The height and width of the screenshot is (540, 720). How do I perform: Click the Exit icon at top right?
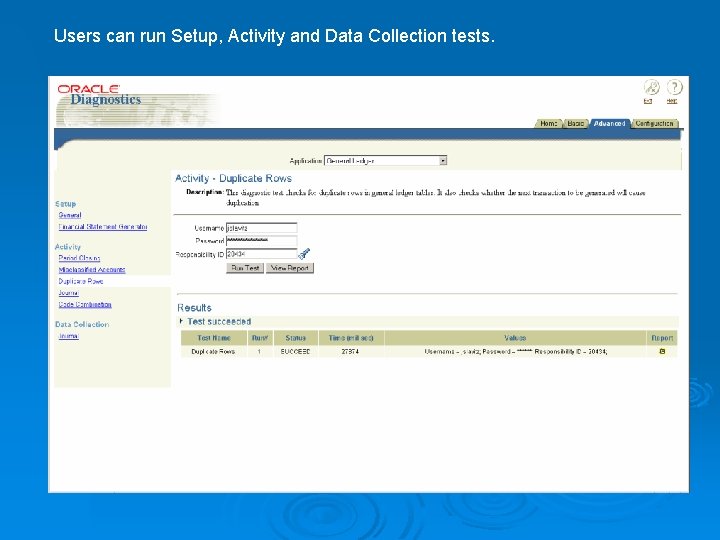click(x=652, y=87)
